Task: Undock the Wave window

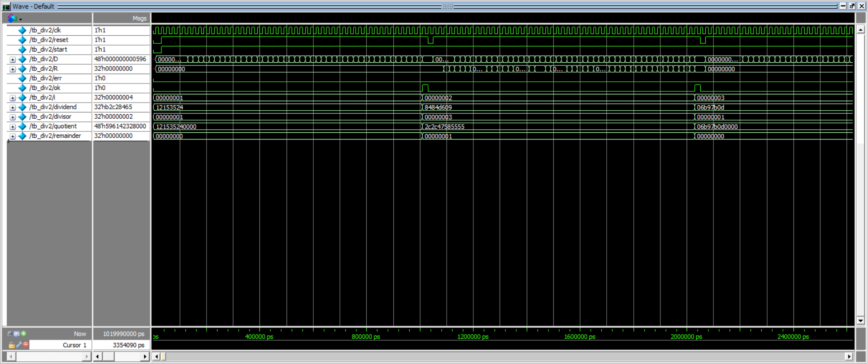Action: [852, 6]
